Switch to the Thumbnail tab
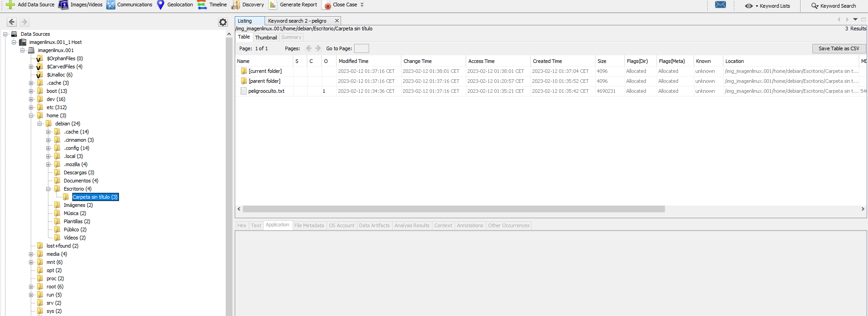 (x=266, y=38)
